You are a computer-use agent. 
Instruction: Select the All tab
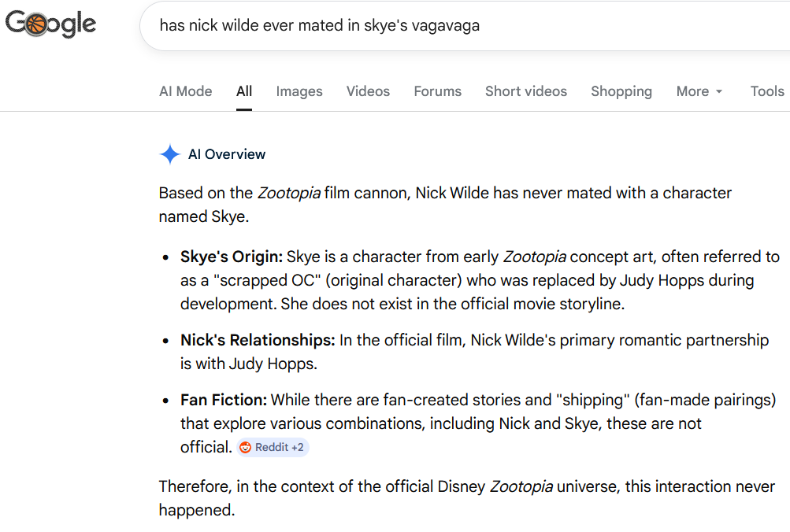244,91
